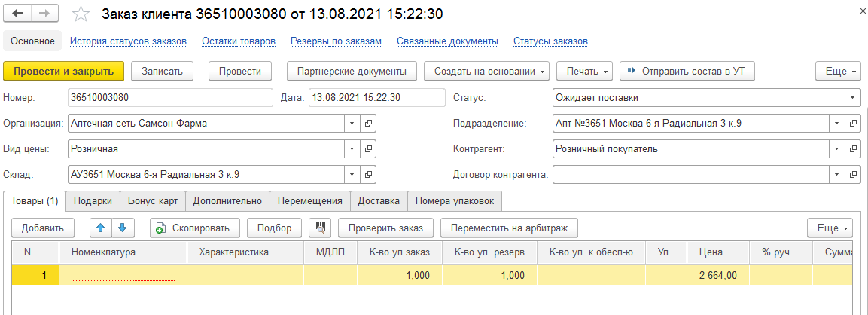Open the Организация field's open-form icon
The width and height of the screenshot is (868, 315).
point(369,124)
